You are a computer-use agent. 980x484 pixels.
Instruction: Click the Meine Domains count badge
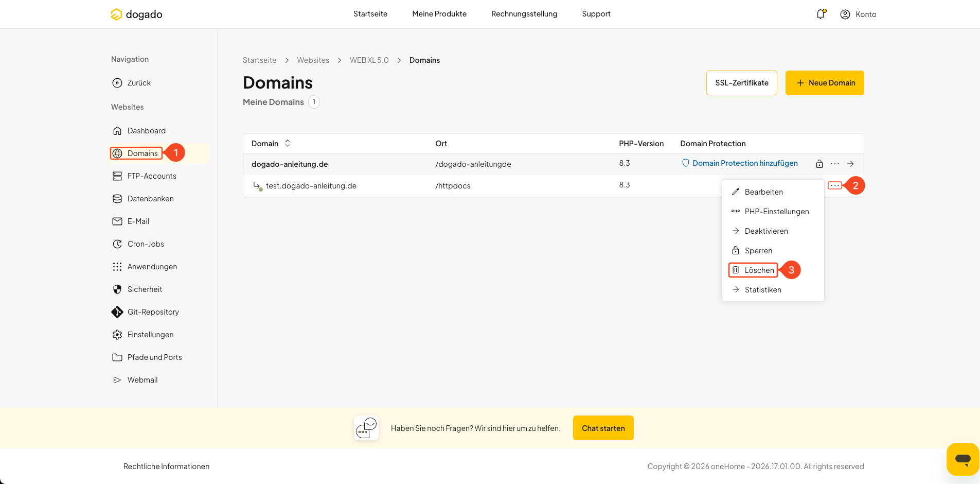point(314,102)
